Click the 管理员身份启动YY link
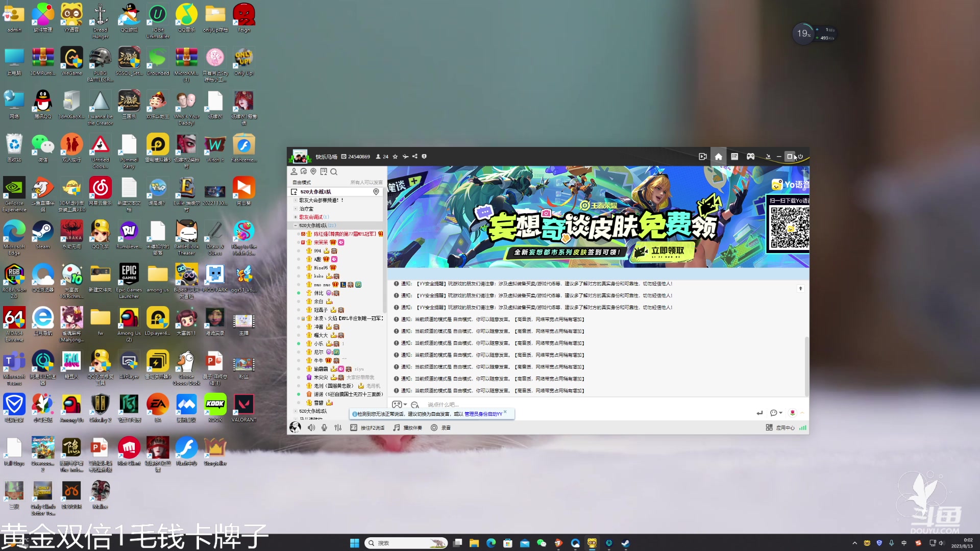 click(483, 414)
